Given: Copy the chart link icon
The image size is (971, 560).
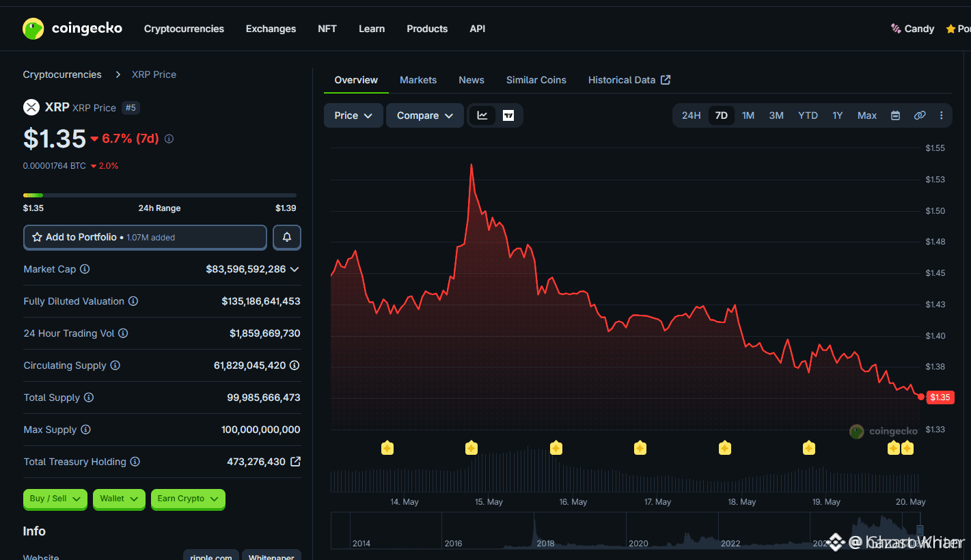Looking at the screenshot, I should click(920, 115).
